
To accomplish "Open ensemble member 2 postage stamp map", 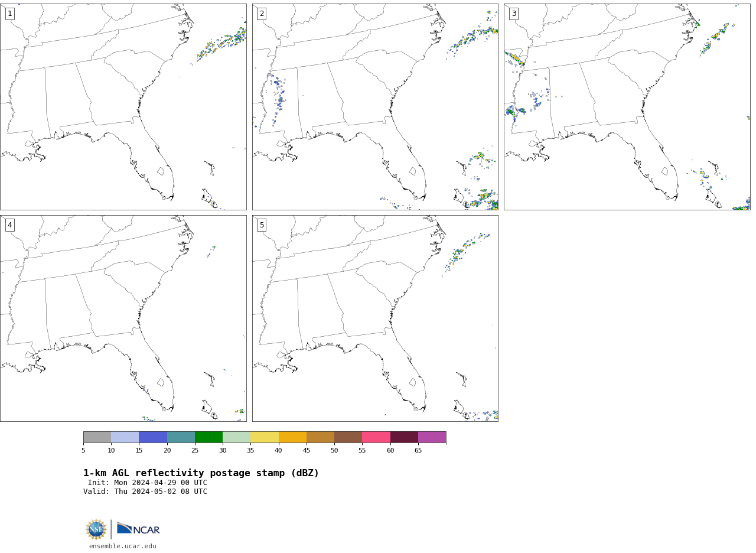I will [375, 107].
